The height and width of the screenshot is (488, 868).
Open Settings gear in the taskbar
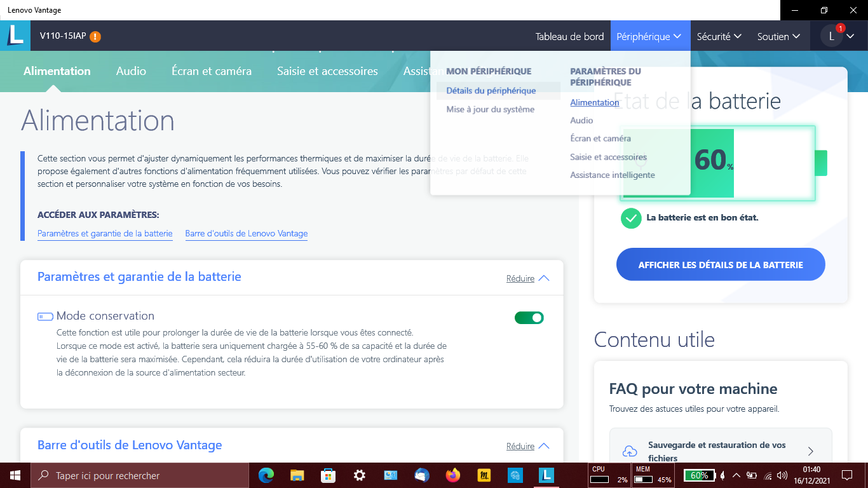[x=360, y=475]
